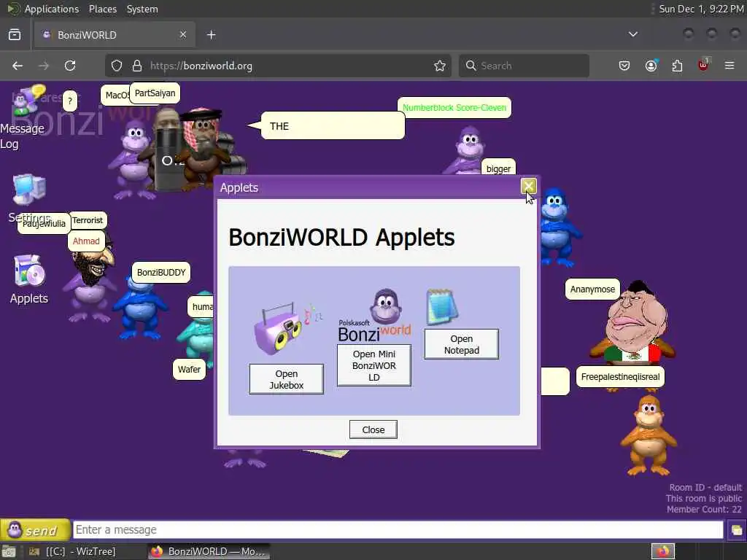The width and height of the screenshot is (747, 560).
Task: Click the blue BonziBUDDY gorilla
Action: coord(140,308)
